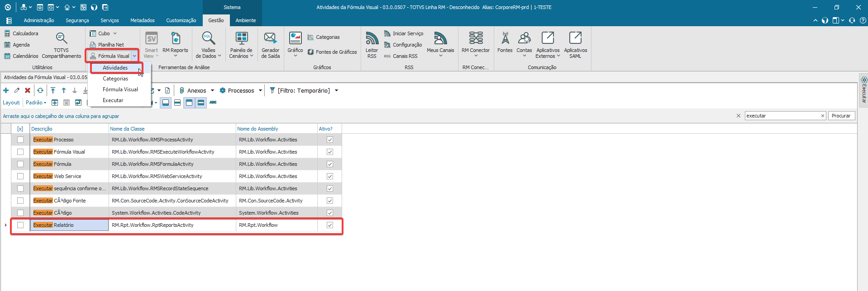Viewport: 868px width, 291px height.
Task: Open RSS Configuração
Action: pyautogui.click(x=403, y=45)
